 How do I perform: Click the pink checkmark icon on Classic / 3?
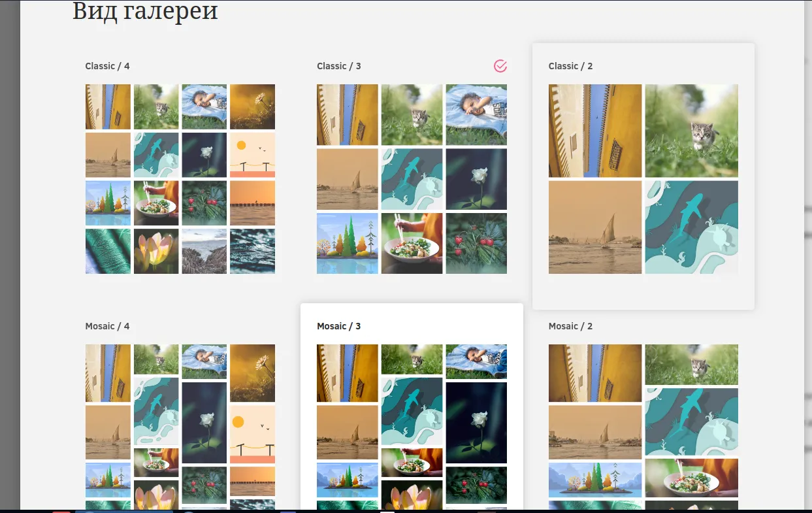point(500,65)
